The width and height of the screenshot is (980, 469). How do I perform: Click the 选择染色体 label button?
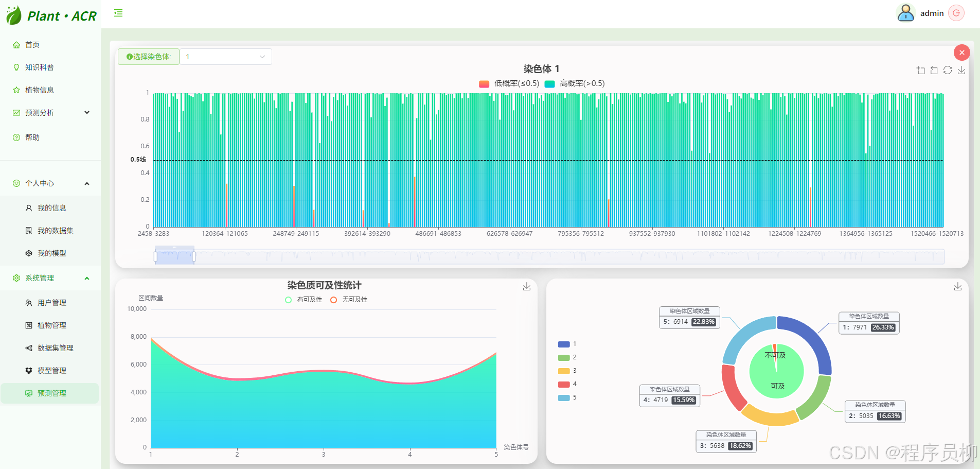tap(149, 57)
